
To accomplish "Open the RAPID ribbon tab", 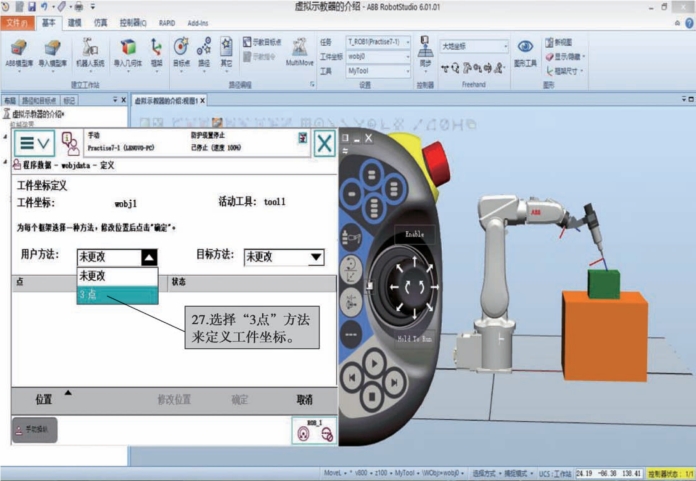I will (166, 20).
